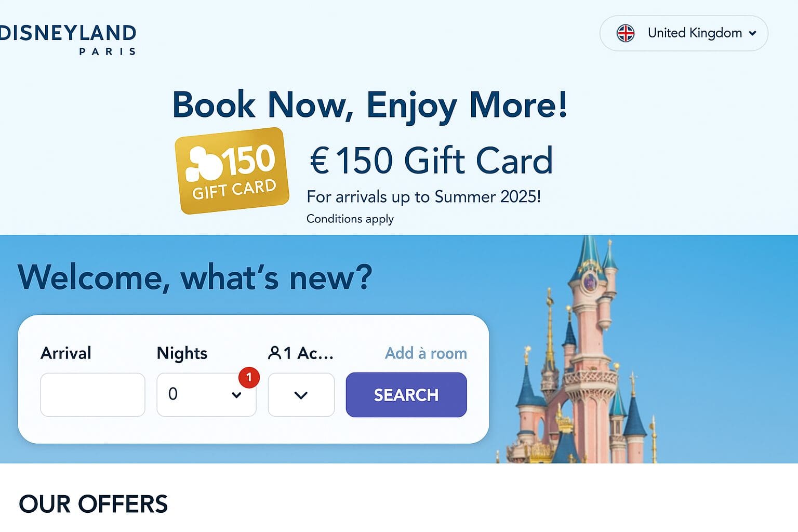This screenshot has height=532, width=798.
Task: Click the Disneyland Paris logo
Action: pos(68,39)
